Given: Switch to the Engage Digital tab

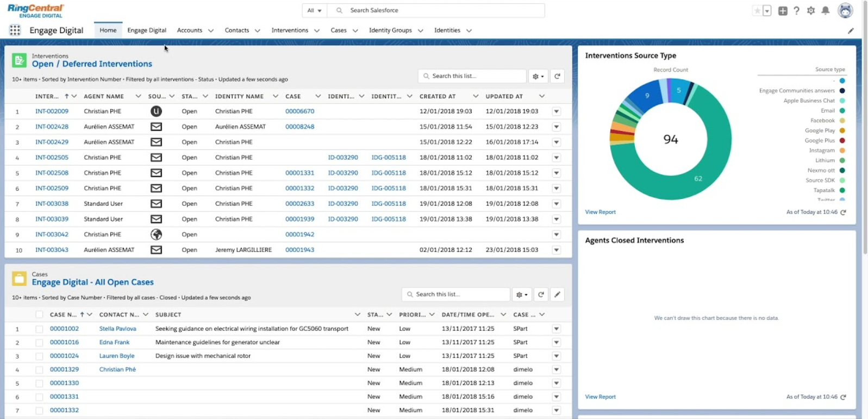Looking at the screenshot, I should coord(147,30).
